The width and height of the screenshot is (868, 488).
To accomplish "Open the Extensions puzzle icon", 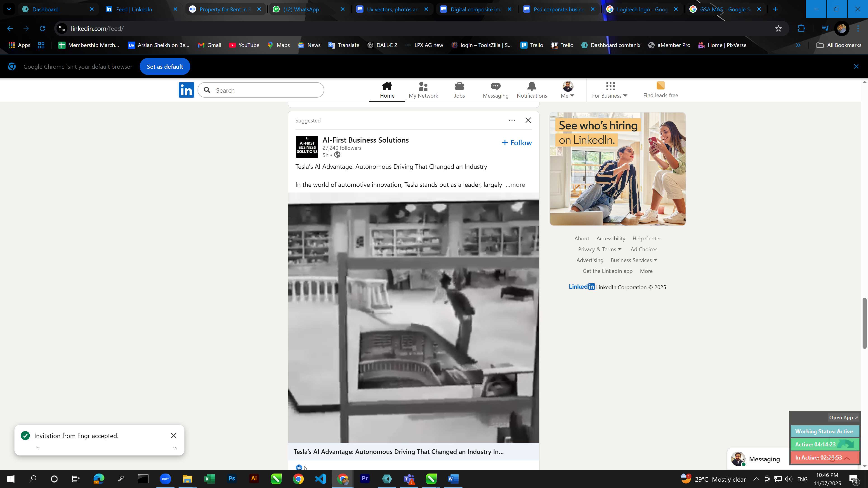I will point(801,29).
